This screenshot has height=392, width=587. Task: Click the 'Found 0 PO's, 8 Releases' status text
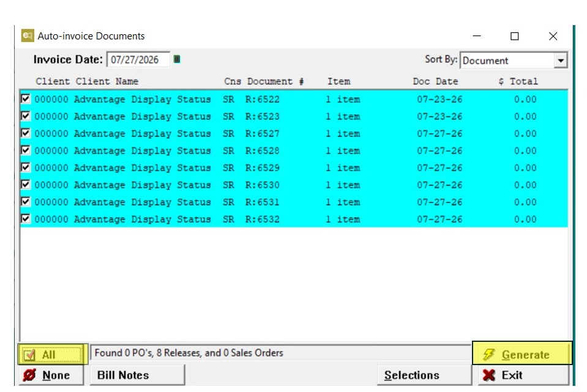coord(189,353)
